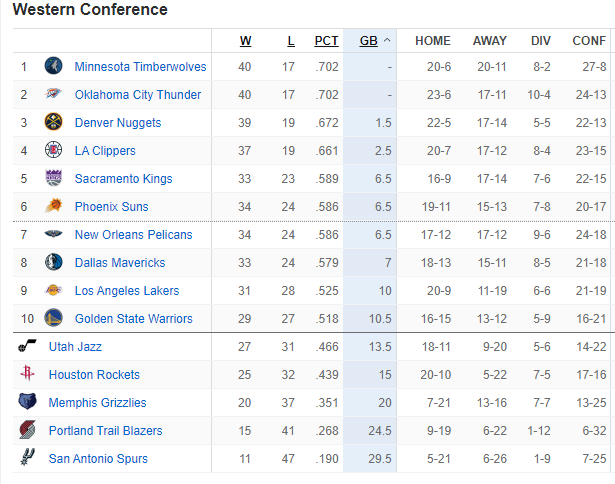Screen dimensions: 615x484
Task: Sort table by HOME record header
Action: pyautogui.click(x=433, y=41)
